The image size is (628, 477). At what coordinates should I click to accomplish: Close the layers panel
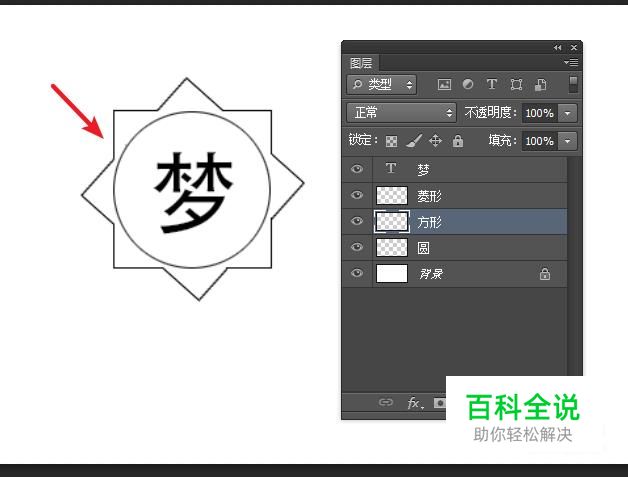click(574, 48)
